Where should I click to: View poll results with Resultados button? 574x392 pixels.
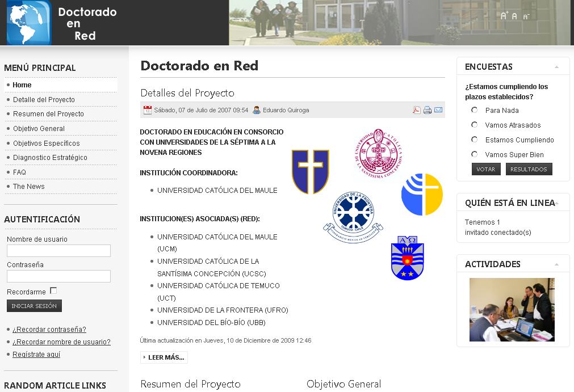pyautogui.click(x=529, y=169)
